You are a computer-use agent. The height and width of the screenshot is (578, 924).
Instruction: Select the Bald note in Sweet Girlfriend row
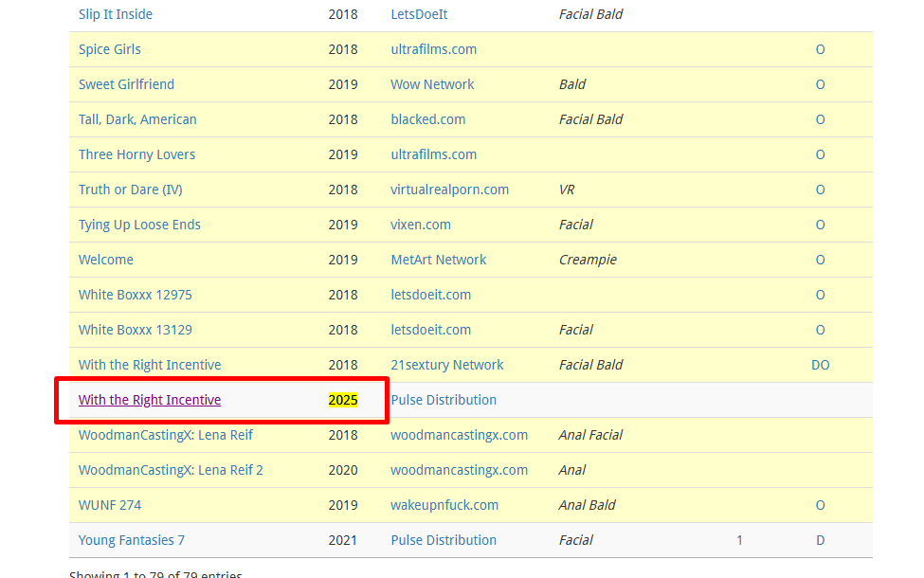coord(572,84)
